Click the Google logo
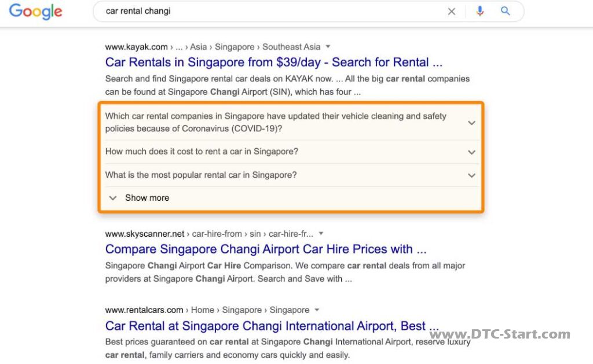Image resolution: width=593 pixels, height=364 pixels. pyautogui.click(x=35, y=12)
